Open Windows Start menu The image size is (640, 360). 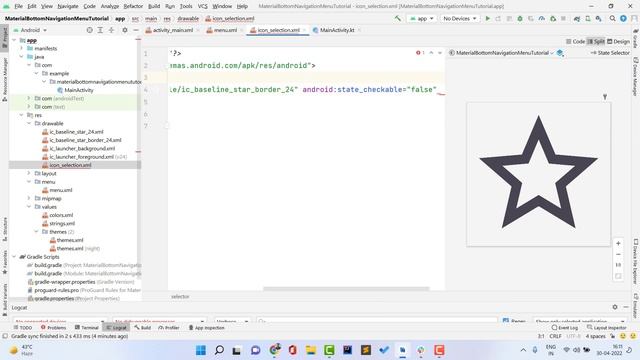coord(201,350)
